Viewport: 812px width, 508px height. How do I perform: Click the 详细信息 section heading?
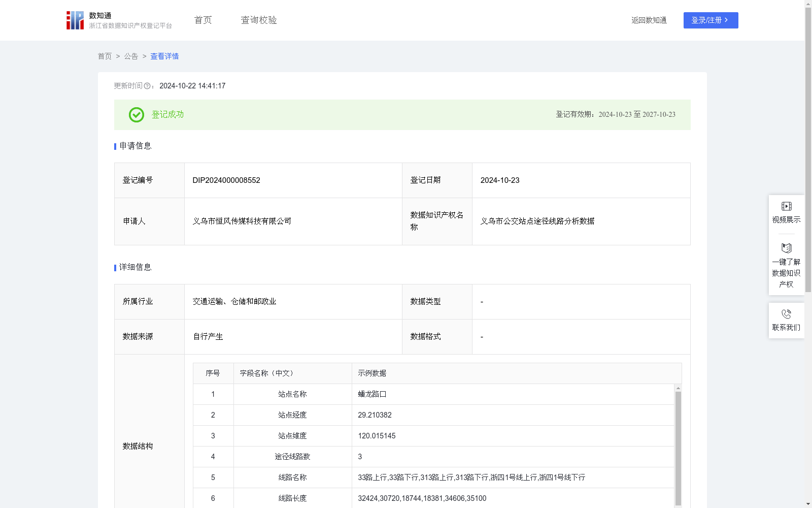pyautogui.click(x=136, y=268)
